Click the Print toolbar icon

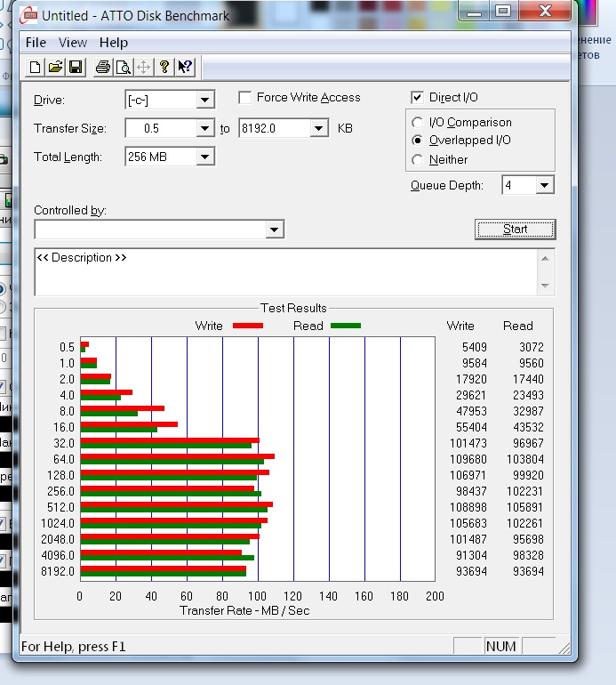[103, 67]
